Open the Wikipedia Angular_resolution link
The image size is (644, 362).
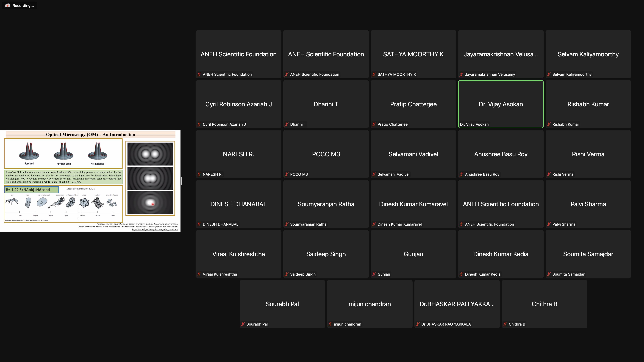point(155,229)
